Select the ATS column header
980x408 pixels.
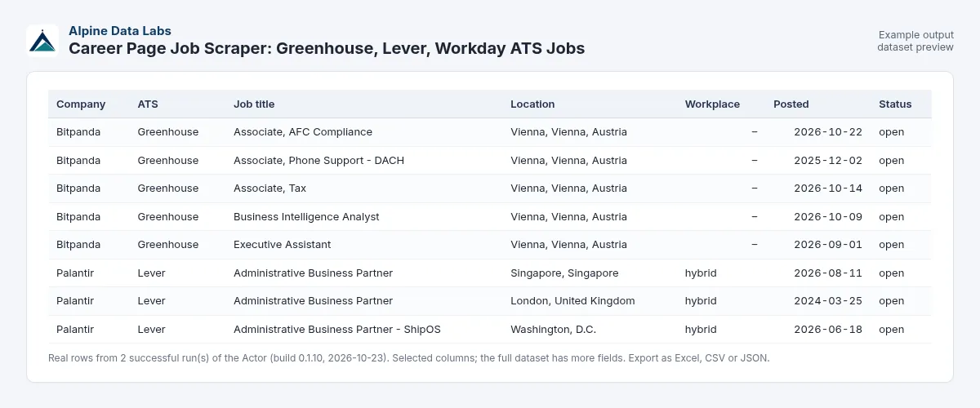148,104
